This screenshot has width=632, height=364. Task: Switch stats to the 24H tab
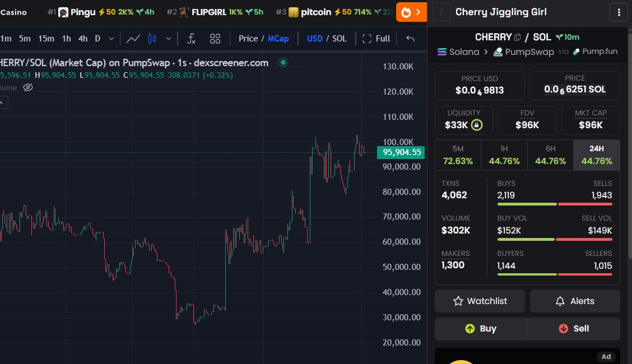pyautogui.click(x=597, y=155)
